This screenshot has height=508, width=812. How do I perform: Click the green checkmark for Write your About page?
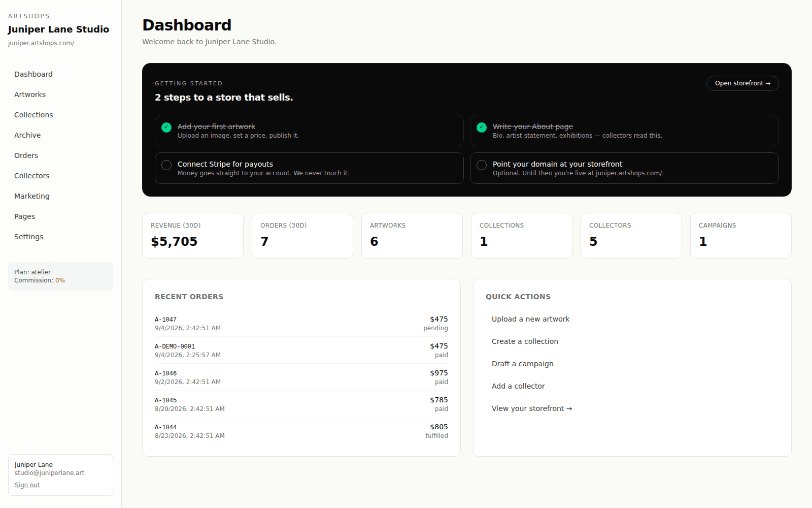coord(482,128)
